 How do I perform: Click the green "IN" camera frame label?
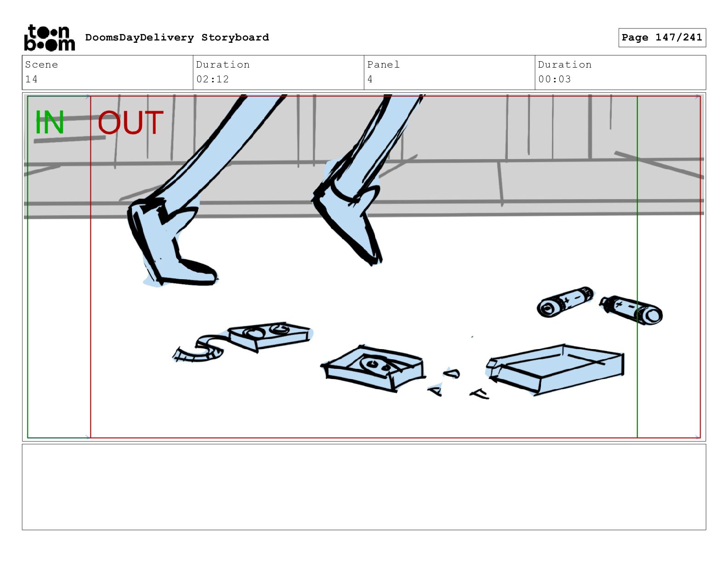50,122
